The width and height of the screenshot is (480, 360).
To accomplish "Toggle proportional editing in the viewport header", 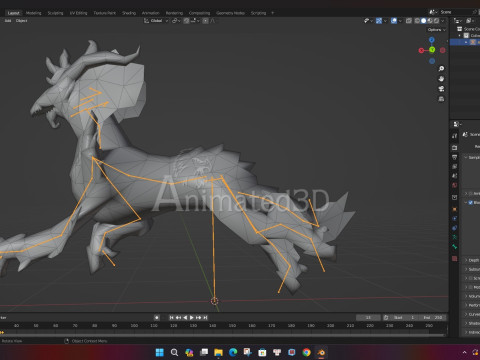I will [x=206, y=21].
